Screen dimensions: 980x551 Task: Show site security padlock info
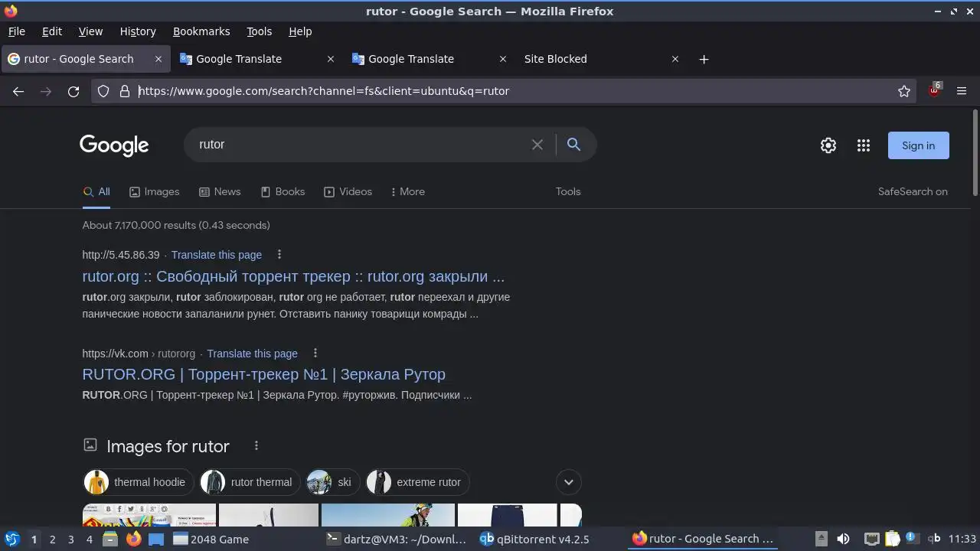pos(125,91)
